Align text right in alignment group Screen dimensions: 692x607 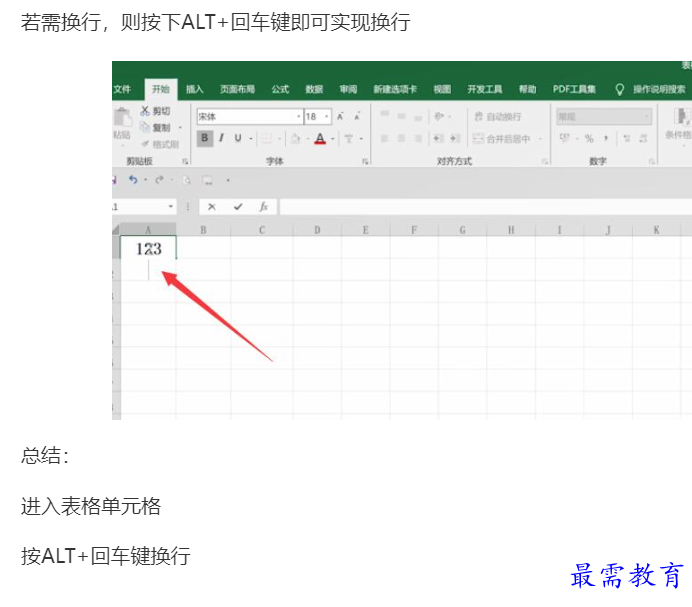[418, 139]
